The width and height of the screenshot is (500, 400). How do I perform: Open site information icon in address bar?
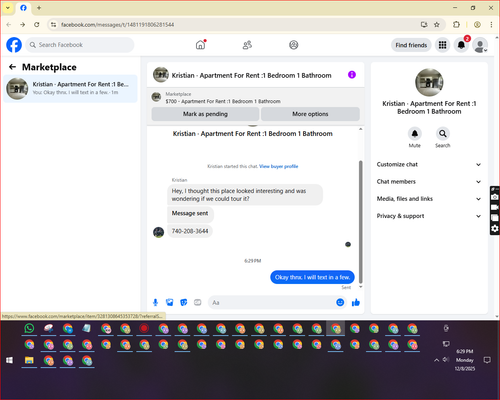(53, 25)
